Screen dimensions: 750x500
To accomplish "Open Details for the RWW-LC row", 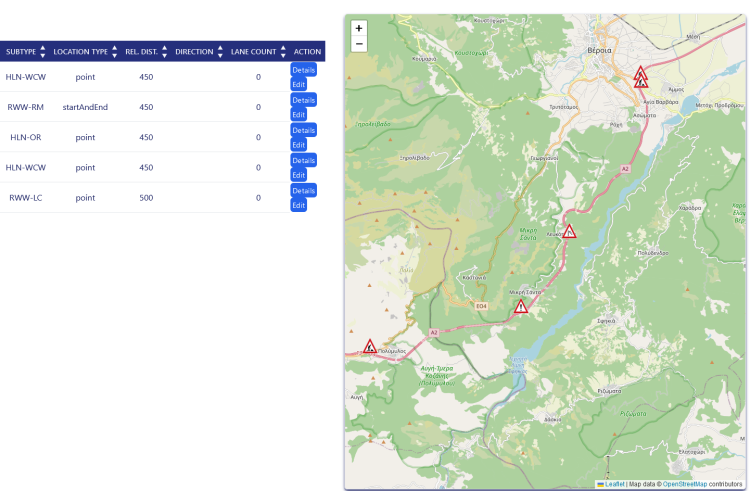I will (304, 190).
